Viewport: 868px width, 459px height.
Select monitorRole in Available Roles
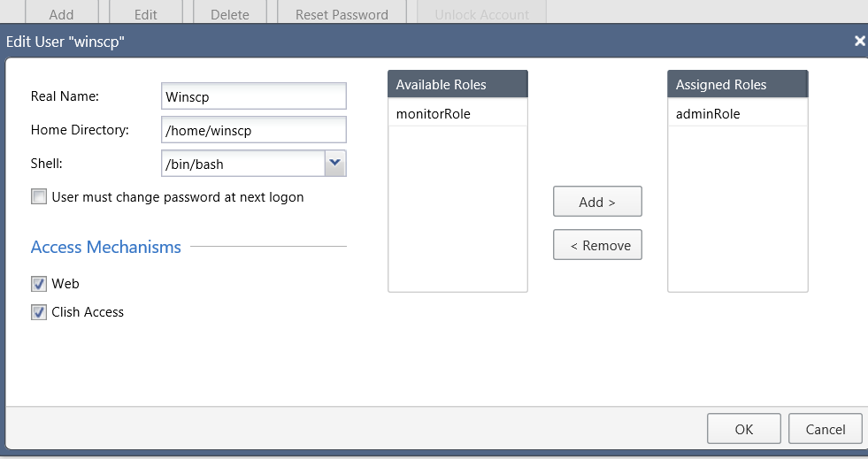point(457,113)
